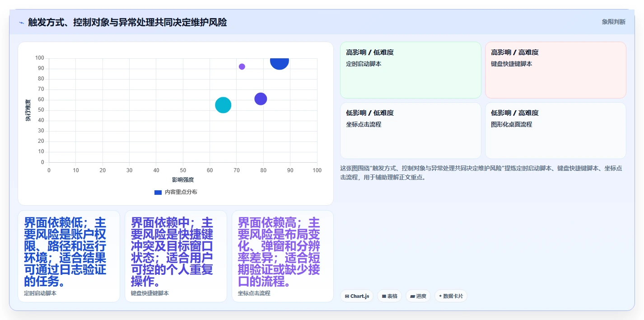Click the 低影响 / 高难度 quadrant heading
The image size is (644, 320).
coord(515,113)
